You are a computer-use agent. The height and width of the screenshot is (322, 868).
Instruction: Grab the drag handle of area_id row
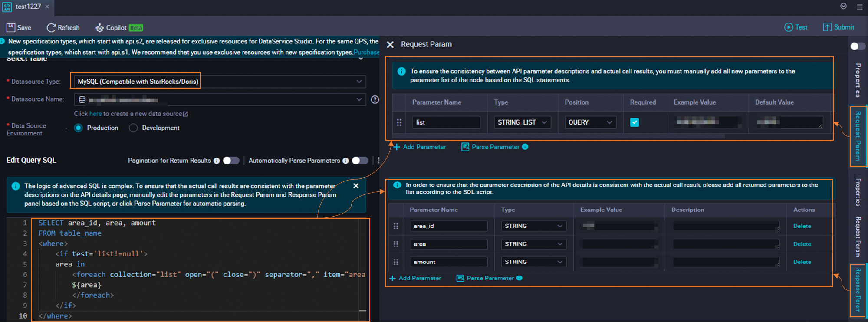[x=396, y=226]
